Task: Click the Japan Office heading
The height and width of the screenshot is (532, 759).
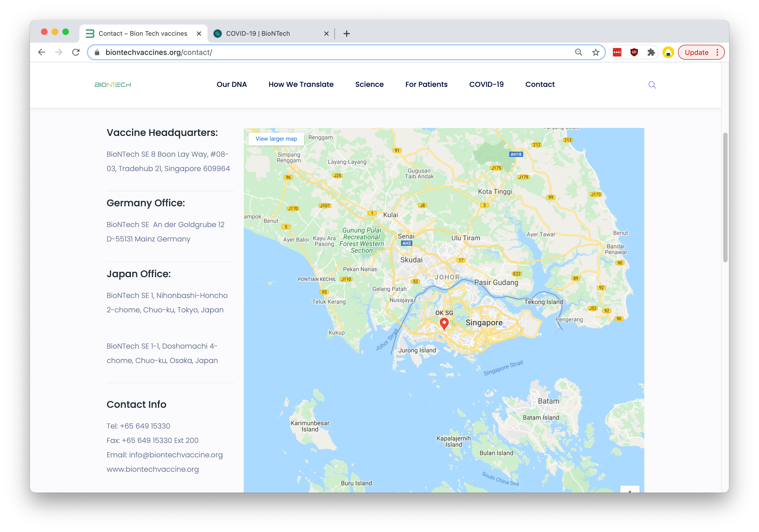Action: coord(138,274)
